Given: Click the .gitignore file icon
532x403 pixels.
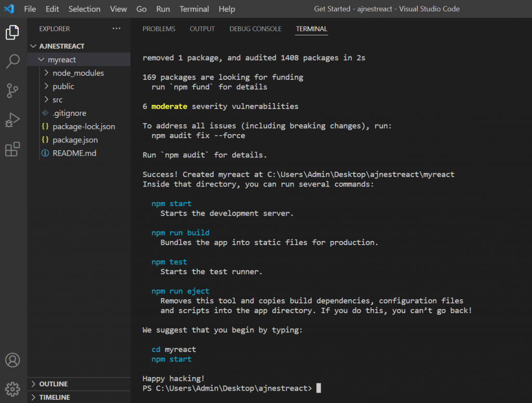Looking at the screenshot, I should (45, 113).
